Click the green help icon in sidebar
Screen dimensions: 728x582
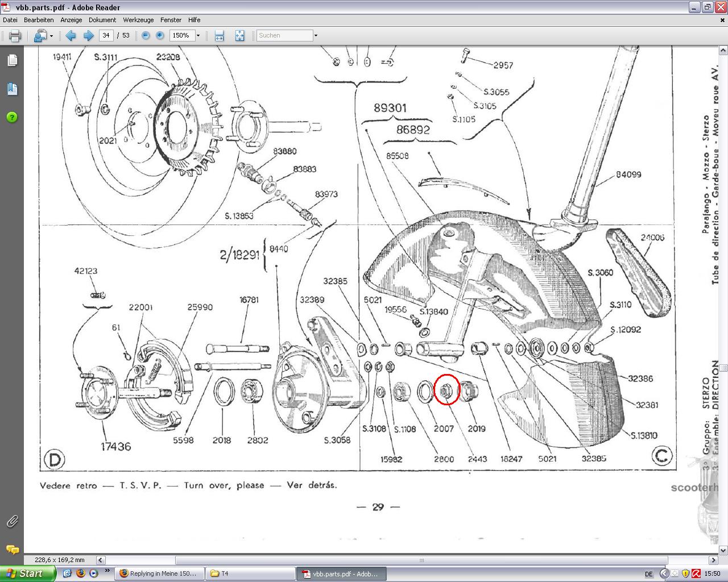(12, 117)
